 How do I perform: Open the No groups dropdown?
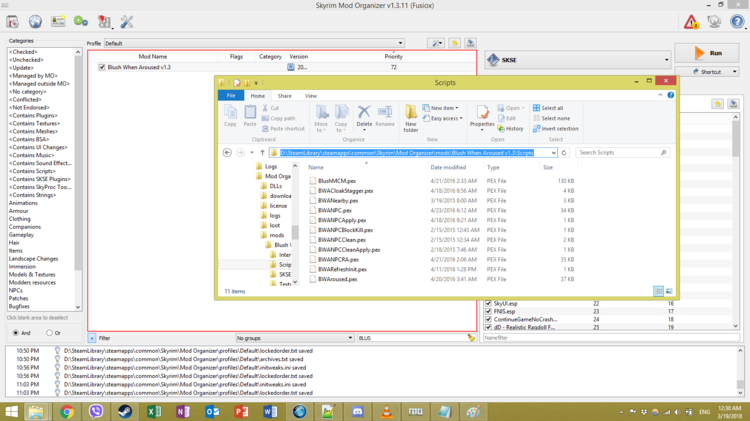click(x=294, y=338)
